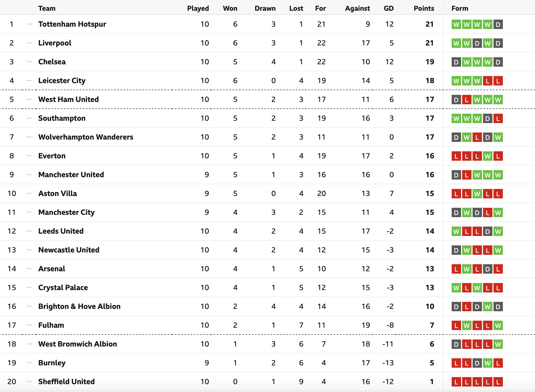Select the Manchester United team name
535x392 pixels.
pyautogui.click(x=71, y=175)
